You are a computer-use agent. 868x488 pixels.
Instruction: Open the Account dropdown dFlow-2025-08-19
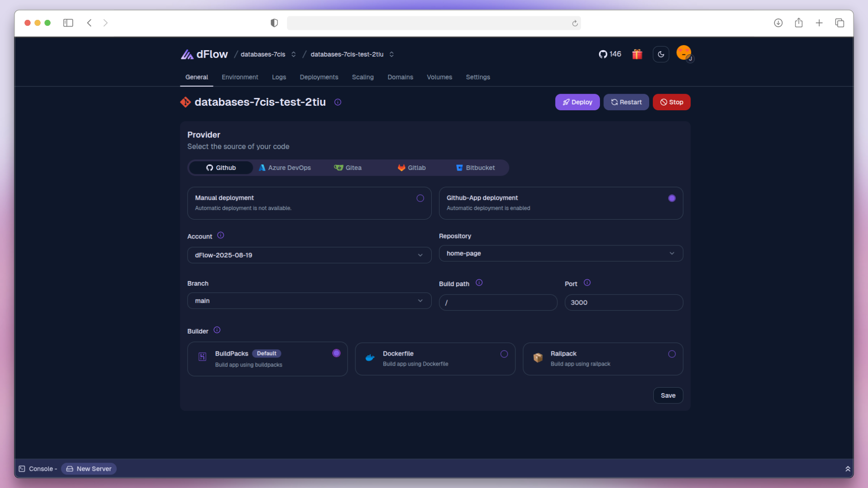(309, 255)
